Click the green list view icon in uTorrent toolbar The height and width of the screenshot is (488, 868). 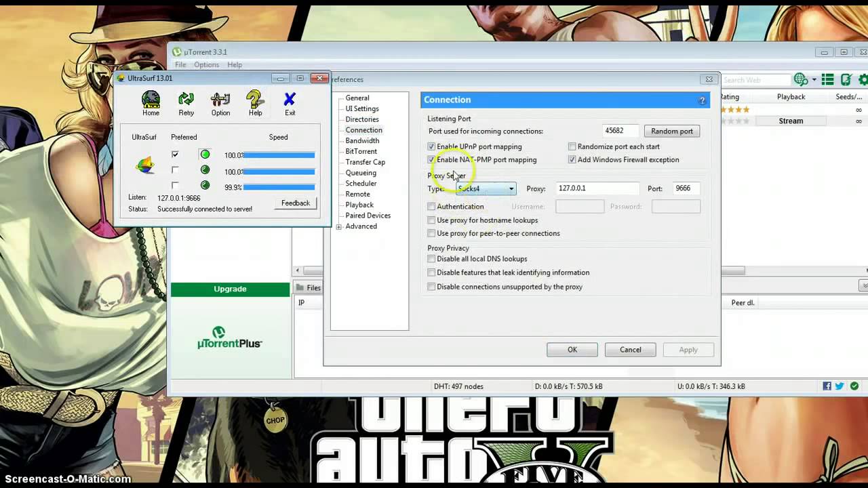(827, 79)
